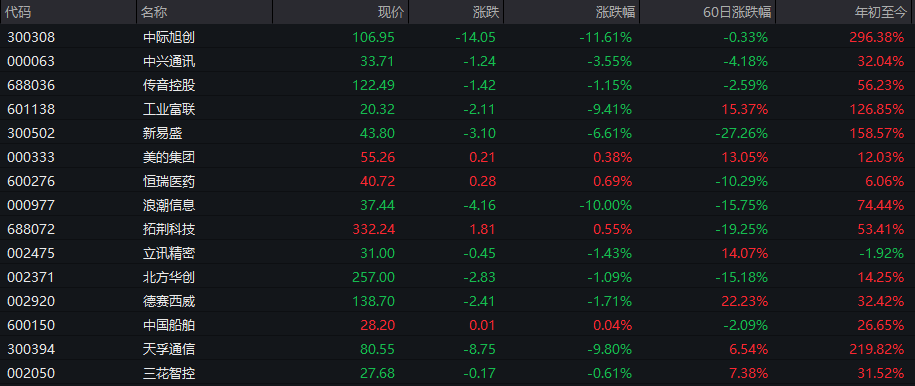Open the 美的集团 stock name
Image resolution: width=915 pixels, height=386 pixels.
[x=169, y=157]
